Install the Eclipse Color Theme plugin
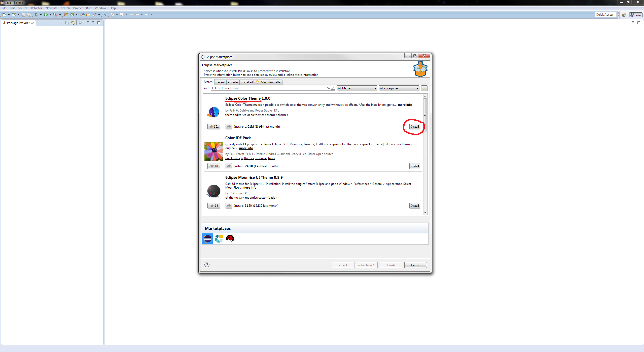This screenshot has height=352, width=644. click(x=414, y=126)
